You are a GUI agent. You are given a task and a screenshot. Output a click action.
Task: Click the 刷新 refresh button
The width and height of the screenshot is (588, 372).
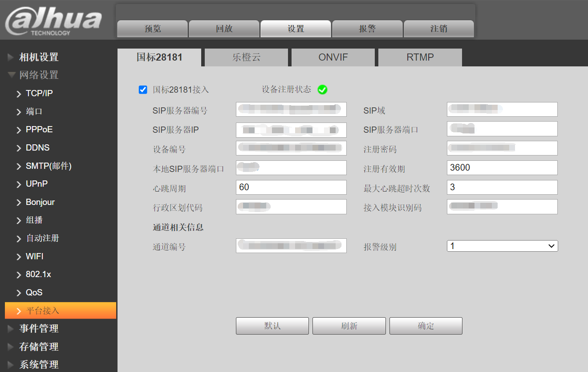(349, 326)
